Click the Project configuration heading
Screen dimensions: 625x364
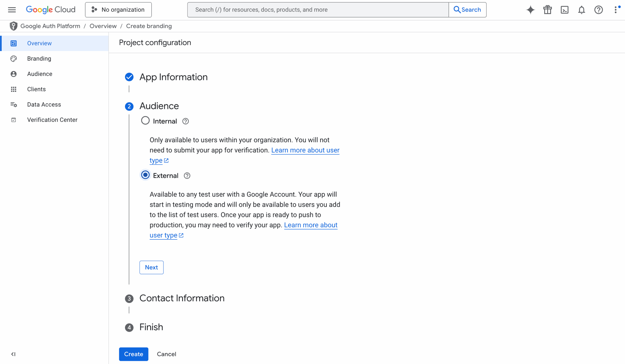155,43
